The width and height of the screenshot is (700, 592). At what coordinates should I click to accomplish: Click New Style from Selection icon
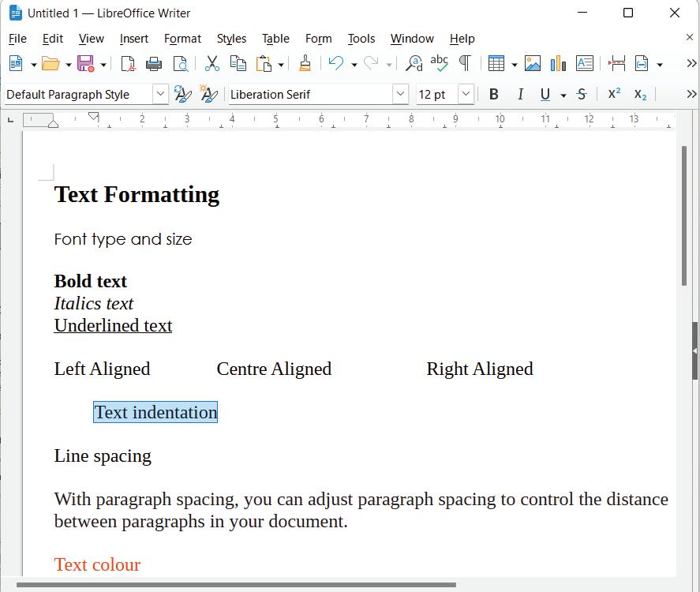click(x=208, y=94)
